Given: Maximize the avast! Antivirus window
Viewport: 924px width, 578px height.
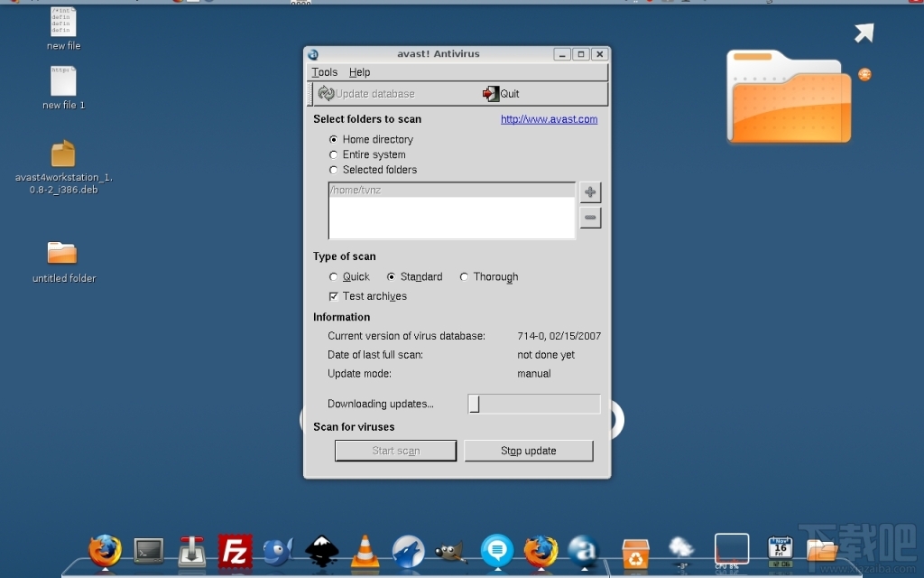Looking at the screenshot, I should click(x=581, y=54).
